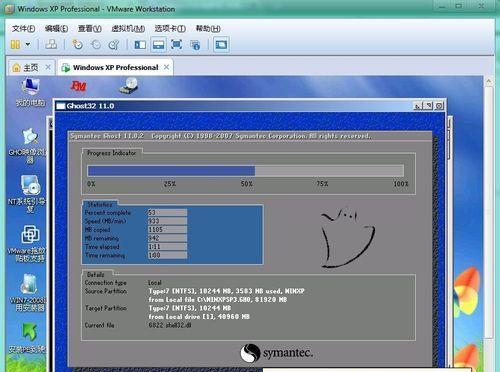Click the Ghost32 11.0 title bar icon

click(x=61, y=106)
